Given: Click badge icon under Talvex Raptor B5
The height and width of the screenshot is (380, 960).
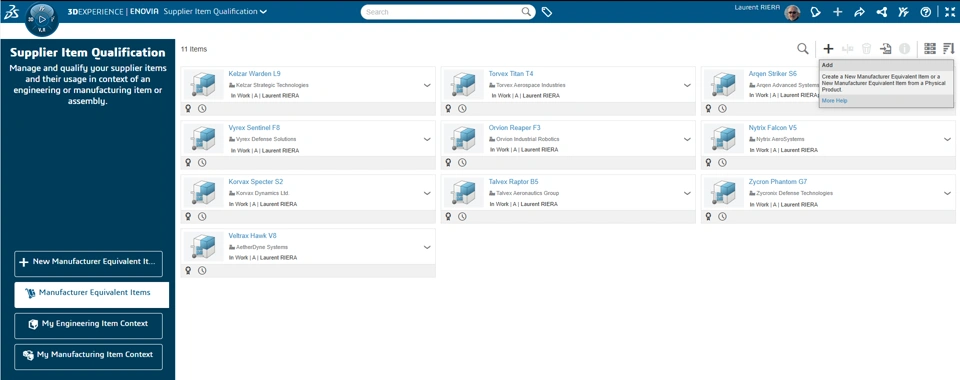Looking at the screenshot, I should (448, 216).
